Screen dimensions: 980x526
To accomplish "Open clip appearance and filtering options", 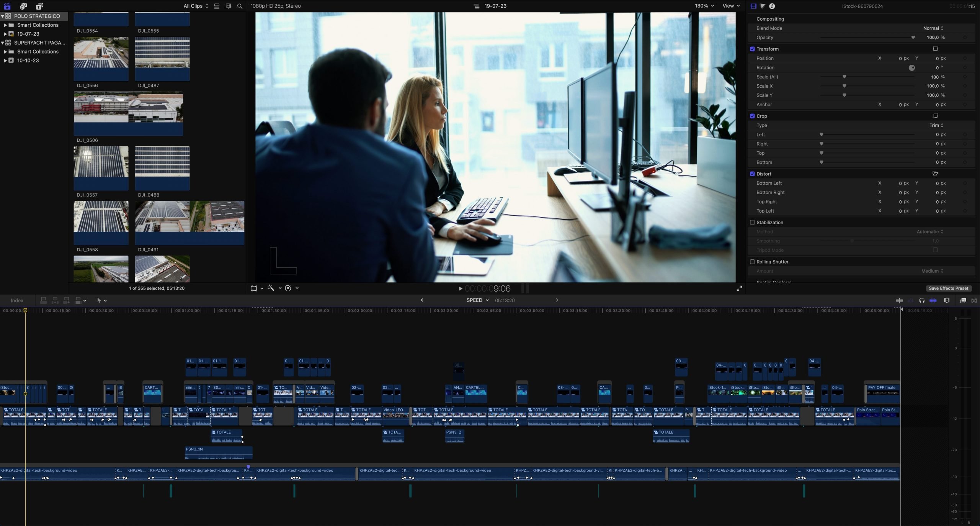I will [228, 6].
